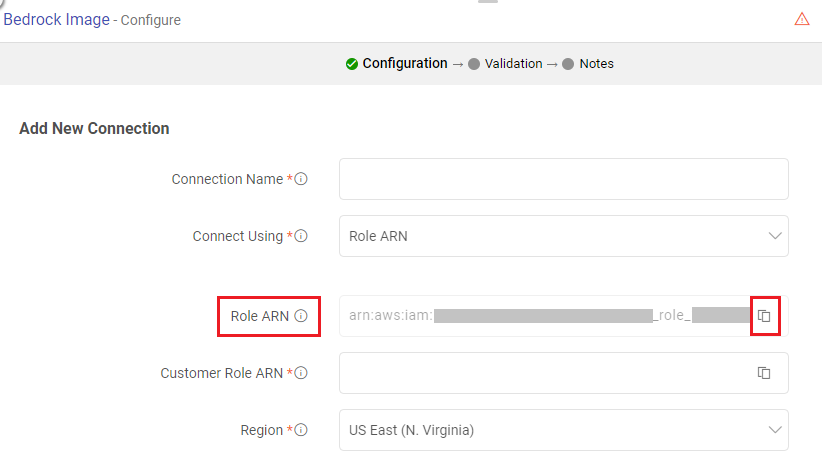This screenshot has width=822, height=458.
Task: Switch to the Notes step
Action: [595, 64]
